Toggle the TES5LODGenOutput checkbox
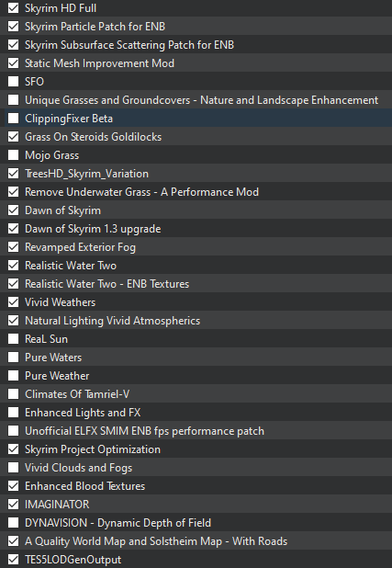 14,560
